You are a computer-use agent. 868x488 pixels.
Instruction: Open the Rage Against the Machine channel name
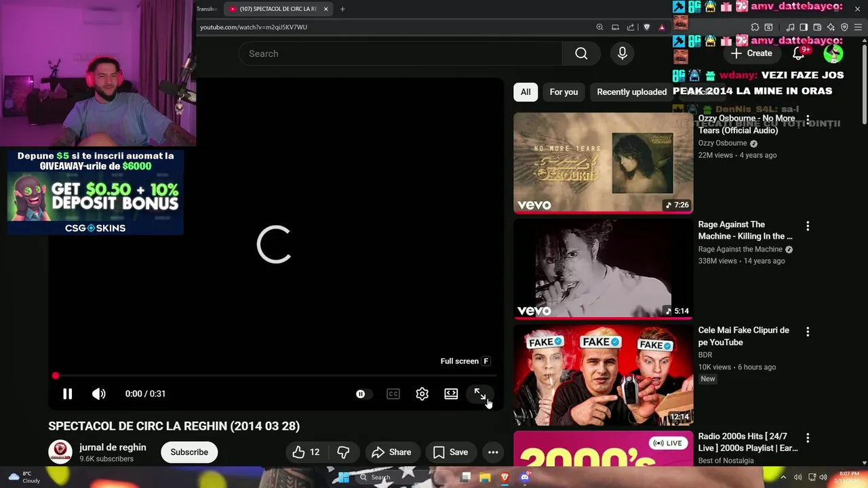click(x=741, y=249)
